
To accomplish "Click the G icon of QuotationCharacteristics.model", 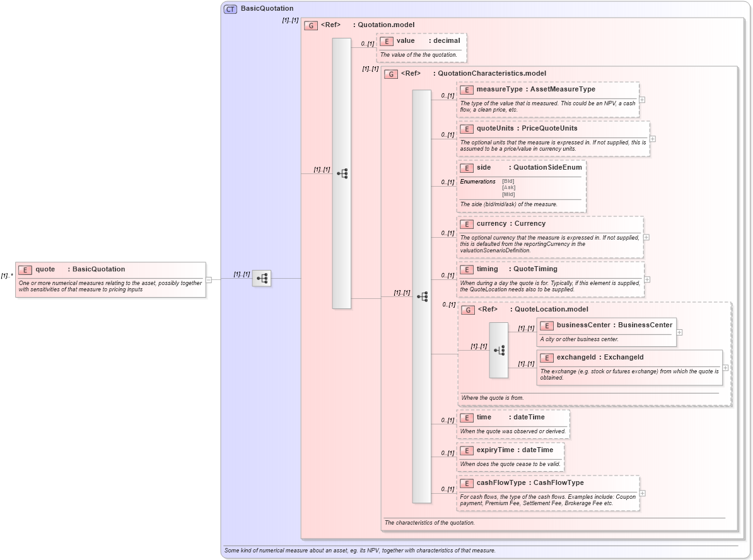I will (391, 74).
